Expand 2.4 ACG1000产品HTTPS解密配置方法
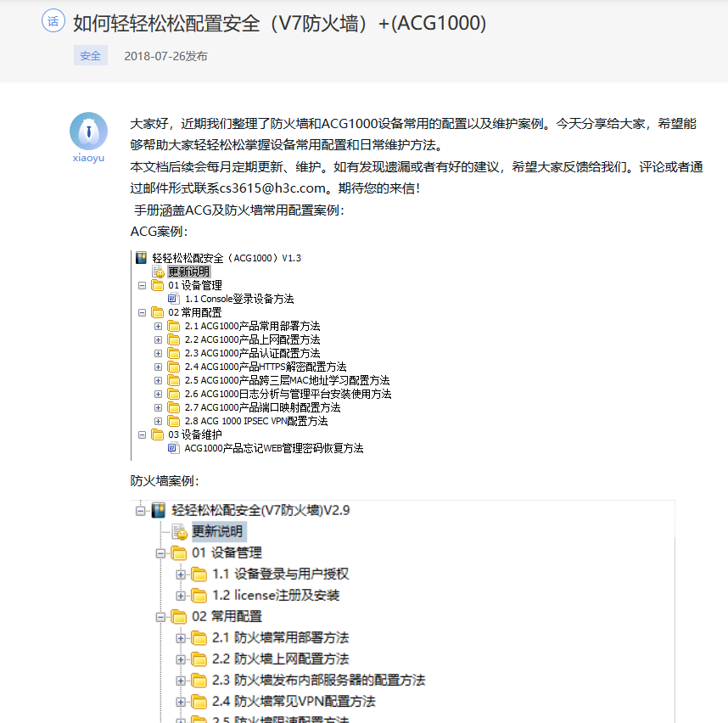The image size is (728, 723). [159, 367]
